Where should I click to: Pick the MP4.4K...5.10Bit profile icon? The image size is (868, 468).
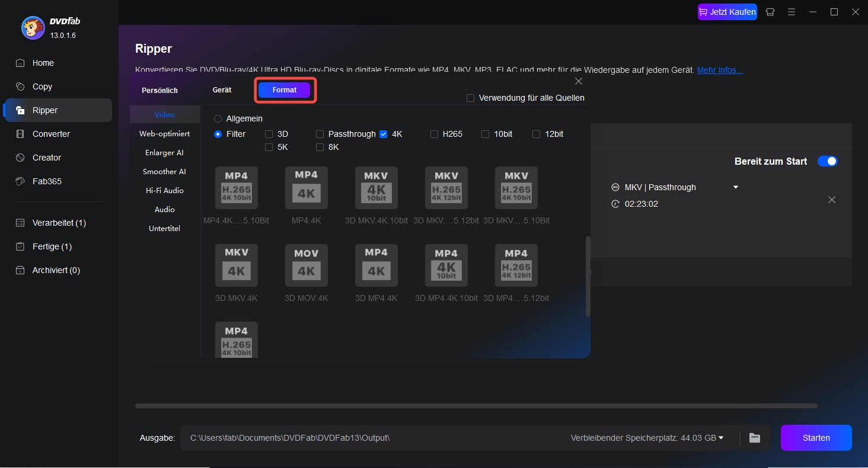click(x=237, y=188)
